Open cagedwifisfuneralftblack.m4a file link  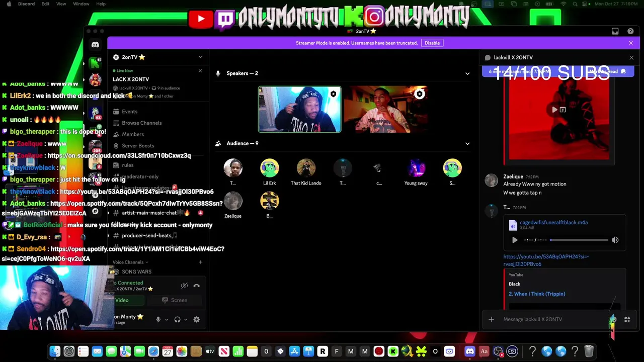click(x=553, y=222)
